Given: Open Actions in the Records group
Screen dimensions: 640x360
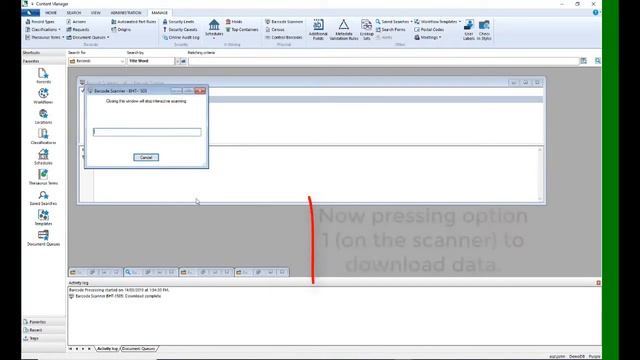Looking at the screenshot, I should click(76, 22).
